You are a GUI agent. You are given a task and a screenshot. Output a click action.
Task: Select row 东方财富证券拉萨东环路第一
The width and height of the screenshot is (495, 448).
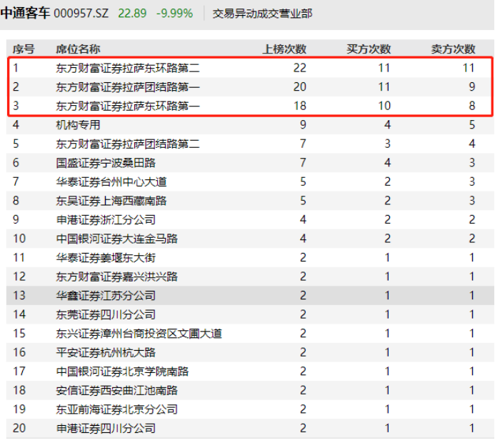(250, 106)
